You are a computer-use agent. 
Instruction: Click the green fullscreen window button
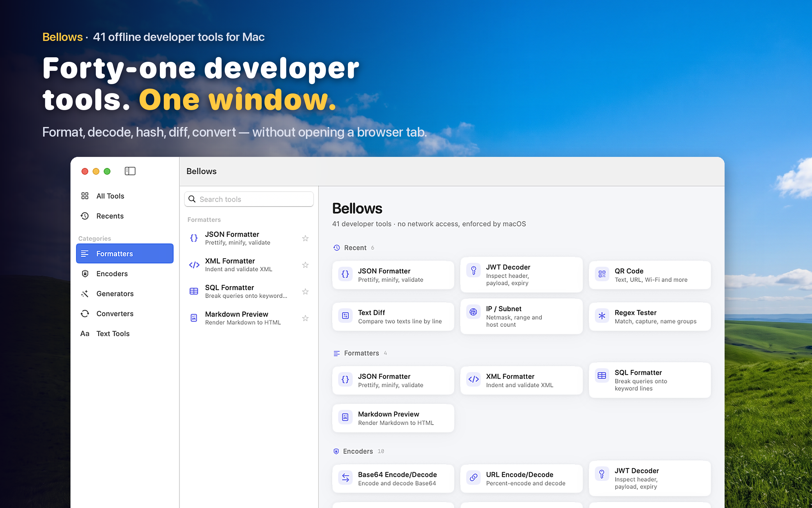(x=107, y=171)
